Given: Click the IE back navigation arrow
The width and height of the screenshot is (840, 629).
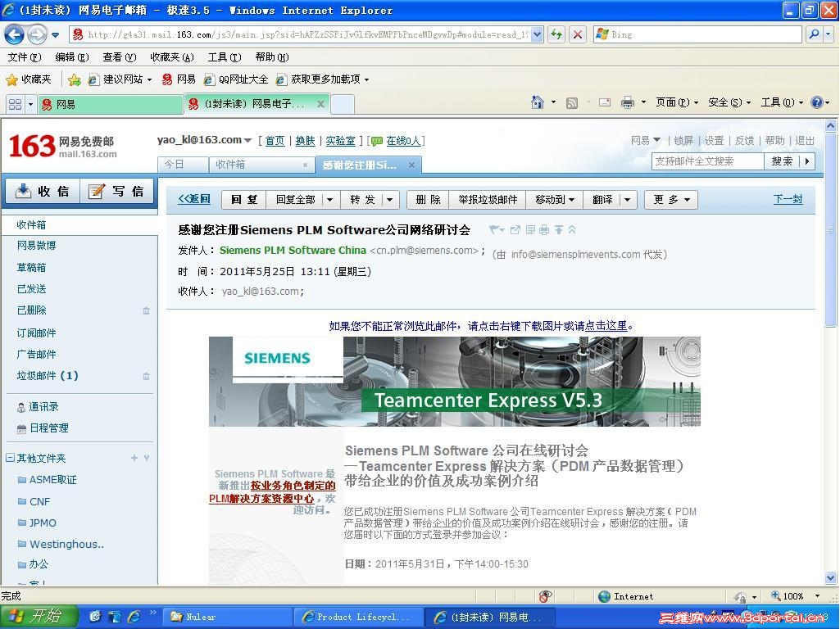Looking at the screenshot, I should [x=15, y=34].
